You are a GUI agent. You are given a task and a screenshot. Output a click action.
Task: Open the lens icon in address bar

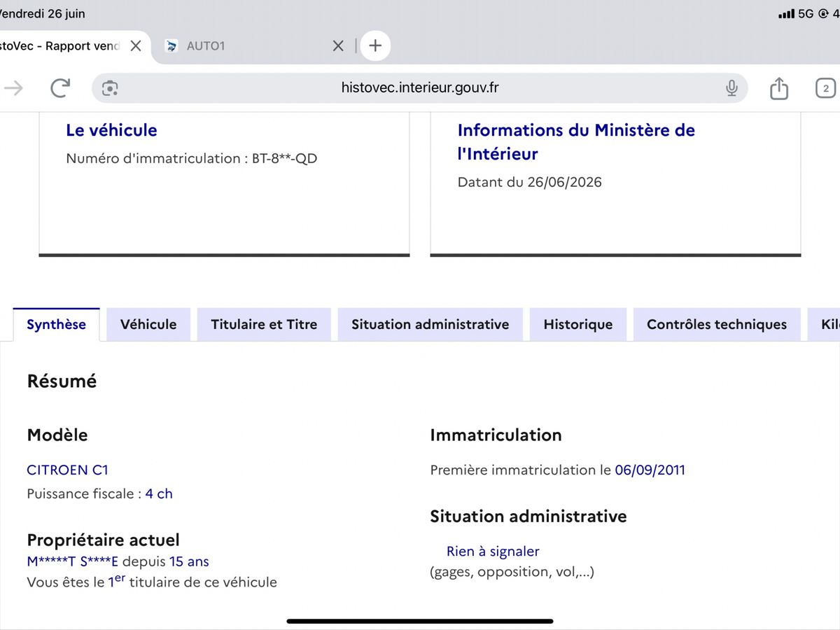pyautogui.click(x=110, y=88)
